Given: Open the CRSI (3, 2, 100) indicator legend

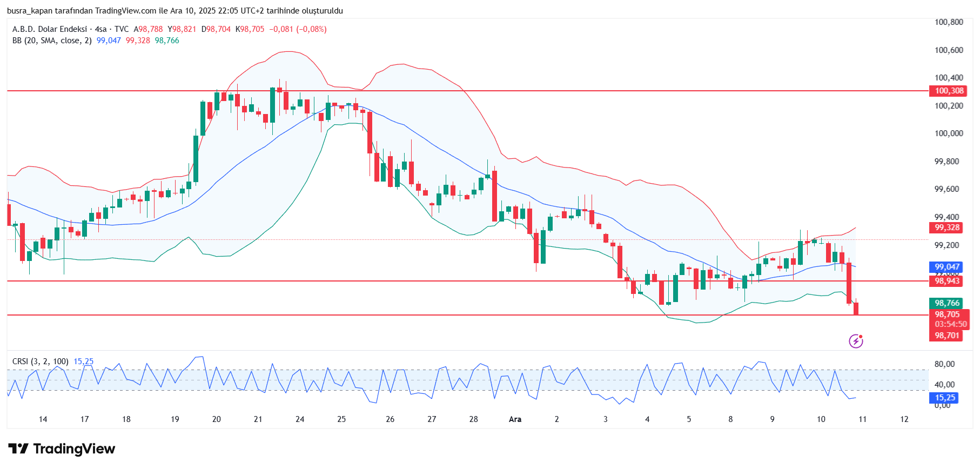Looking at the screenshot, I should [41, 361].
